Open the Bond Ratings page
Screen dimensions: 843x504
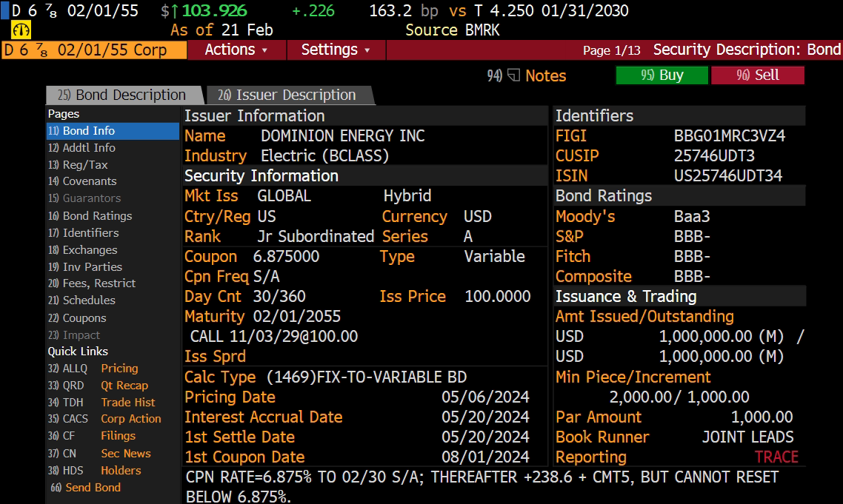click(90, 216)
